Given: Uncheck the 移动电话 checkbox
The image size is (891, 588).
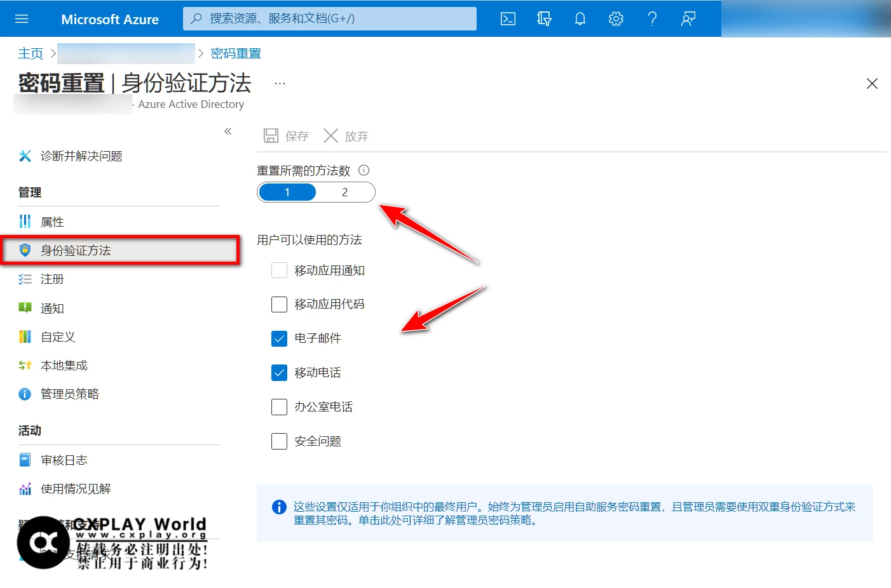Looking at the screenshot, I should tap(279, 373).
